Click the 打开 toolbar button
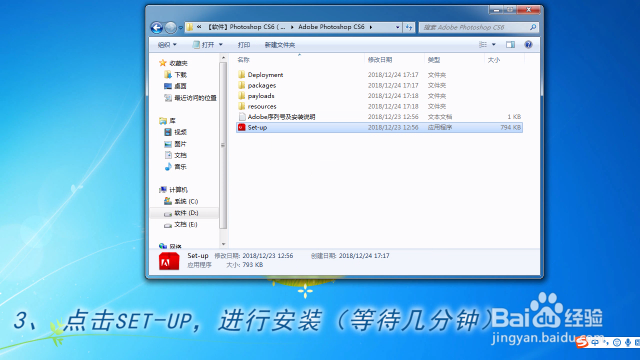 pos(204,44)
